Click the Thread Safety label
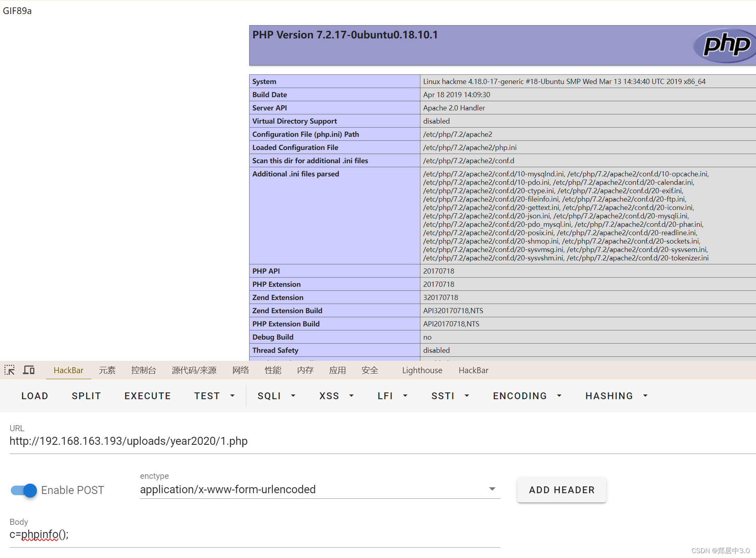This screenshot has height=558, width=756. tap(275, 350)
